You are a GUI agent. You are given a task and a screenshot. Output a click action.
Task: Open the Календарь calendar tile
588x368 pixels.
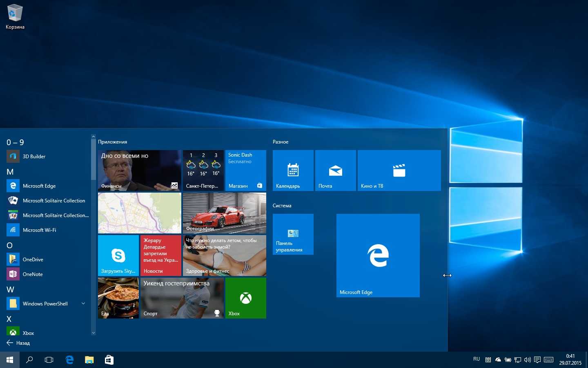point(293,170)
